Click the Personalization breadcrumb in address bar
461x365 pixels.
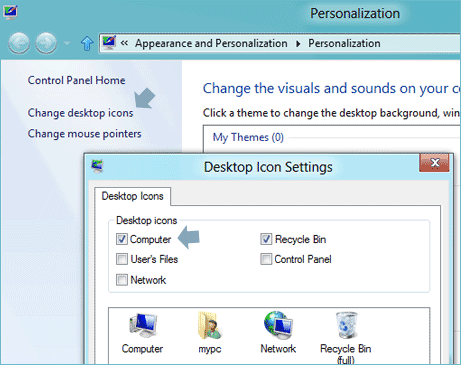click(x=344, y=43)
